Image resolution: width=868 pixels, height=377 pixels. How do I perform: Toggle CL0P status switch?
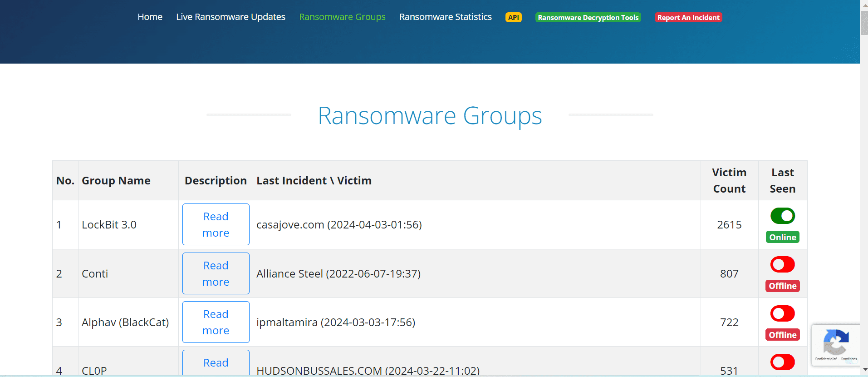click(x=783, y=362)
